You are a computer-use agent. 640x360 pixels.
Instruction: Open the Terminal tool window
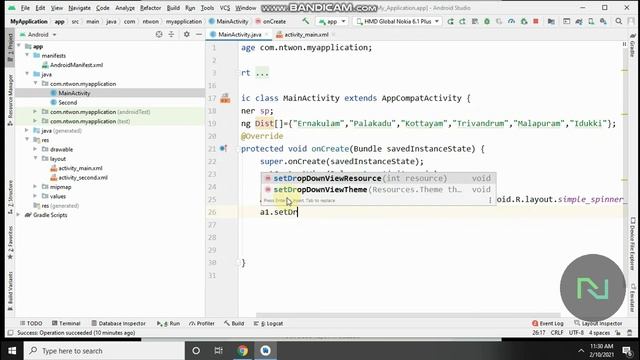coord(66,323)
